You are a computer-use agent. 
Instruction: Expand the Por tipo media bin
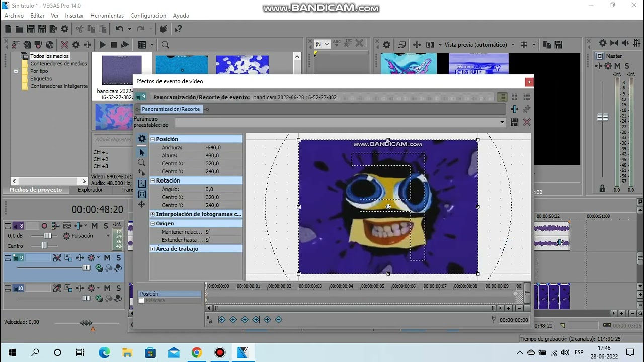point(16,71)
